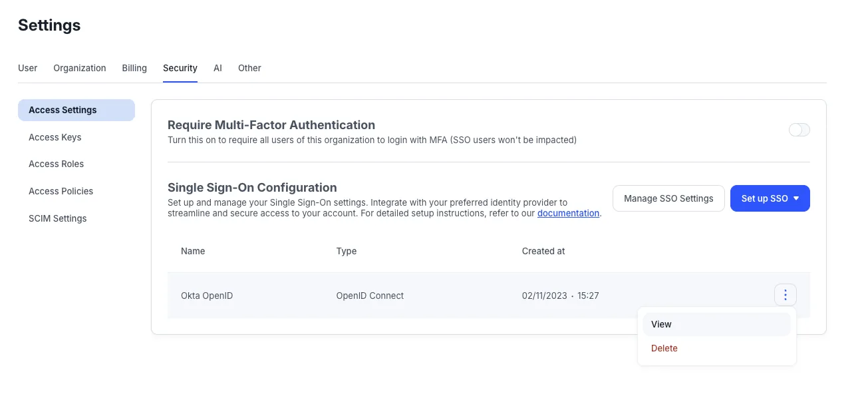Viewport: 868px width, 418px height.
Task: Click the Okta OpenID row name
Action: coord(207,296)
